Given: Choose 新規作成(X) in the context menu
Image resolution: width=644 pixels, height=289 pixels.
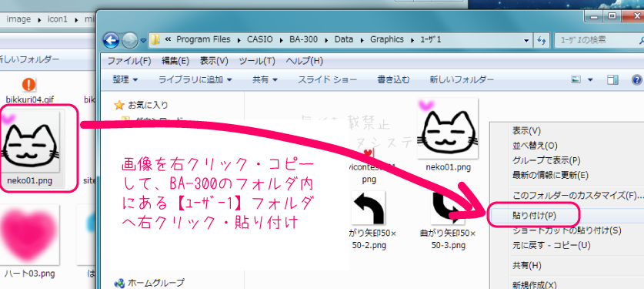Looking at the screenshot, I should coord(534,284).
